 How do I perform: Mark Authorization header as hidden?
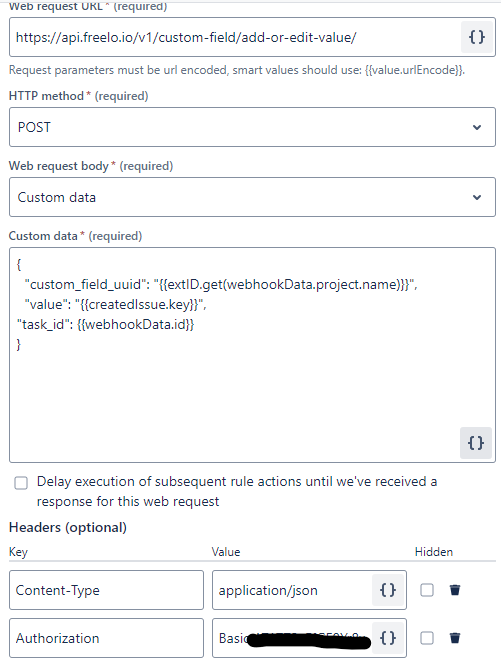(x=427, y=638)
